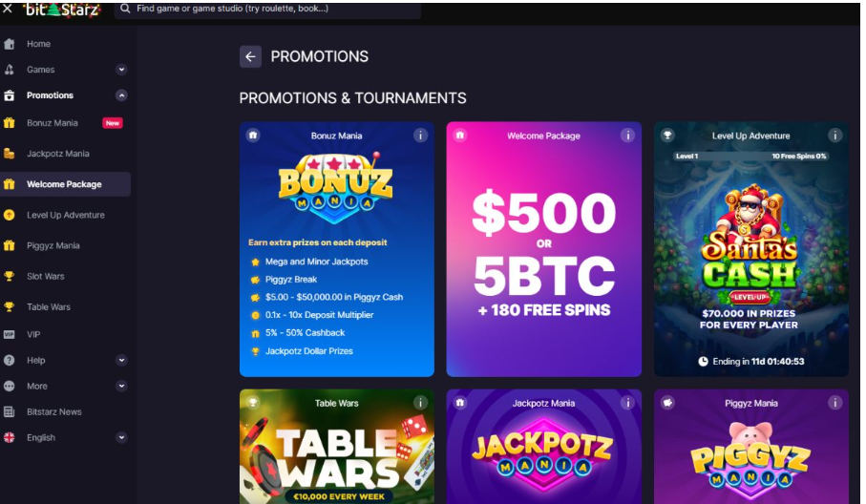Click info icon on Table Wars card
The height and width of the screenshot is (504, 866).
click(x=420, y=403)
